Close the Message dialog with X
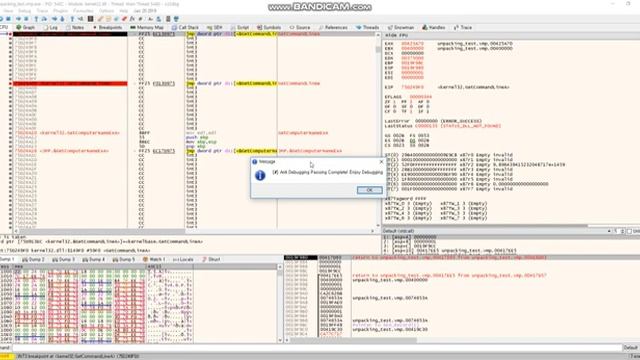 pyautogui.click(x=381, y=162)
